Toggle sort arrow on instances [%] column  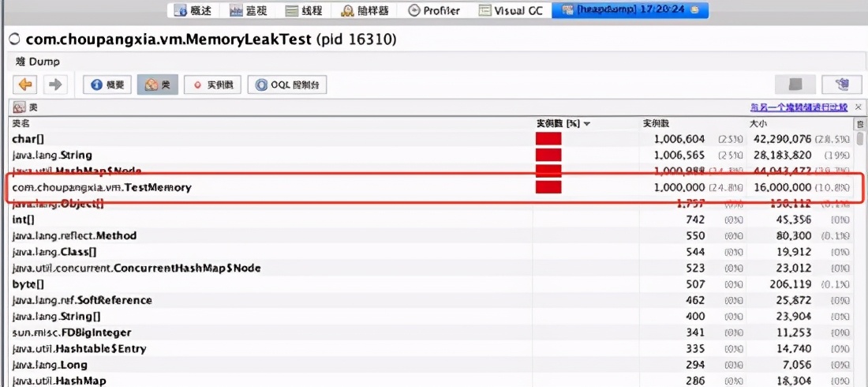586,124
